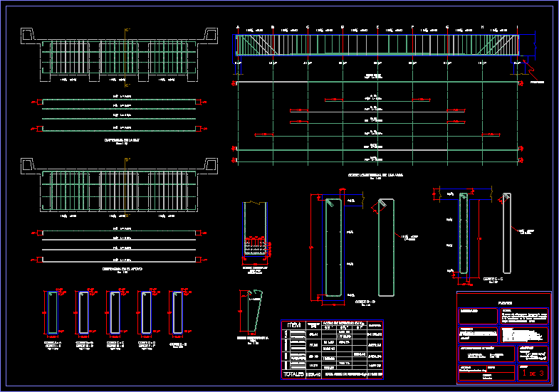Click the longitudinal beam section title text
The image size is (559, 392).
click(374, 174)
